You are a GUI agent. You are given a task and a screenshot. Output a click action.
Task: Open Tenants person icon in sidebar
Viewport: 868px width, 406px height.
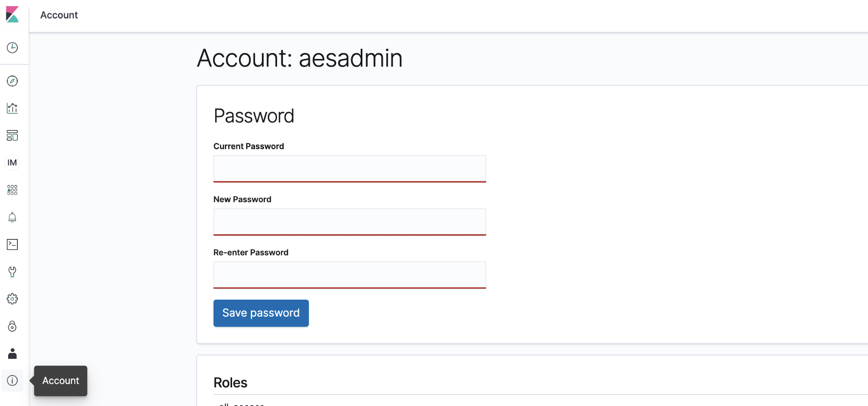point(12,354)
